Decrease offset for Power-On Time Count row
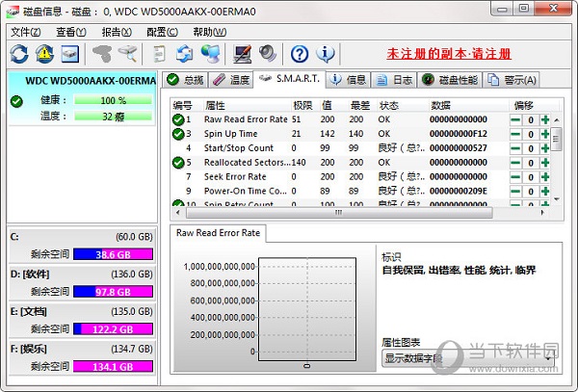 (x=515, y=192)
